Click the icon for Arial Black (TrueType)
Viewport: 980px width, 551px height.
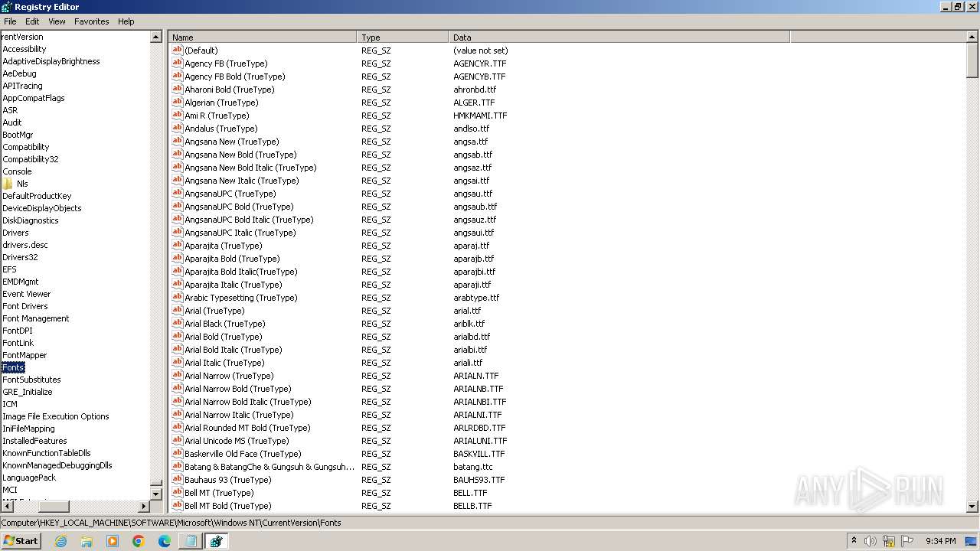[177, 324]
